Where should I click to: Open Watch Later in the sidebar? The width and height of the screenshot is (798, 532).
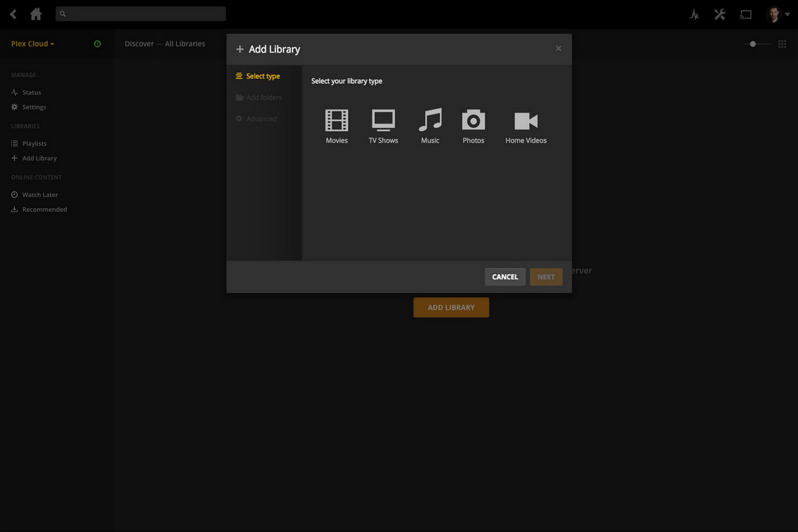(34, 195)
